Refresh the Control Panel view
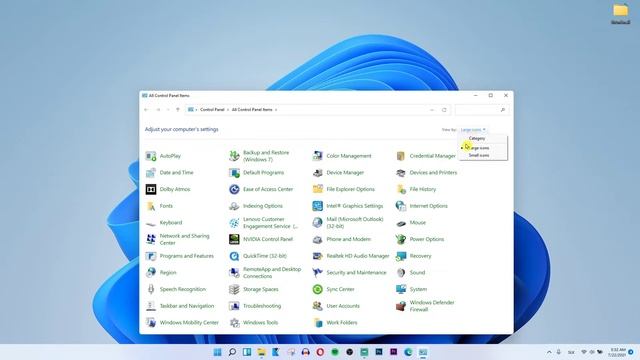This screenshot has width=640, height=360. click(444, 110)
